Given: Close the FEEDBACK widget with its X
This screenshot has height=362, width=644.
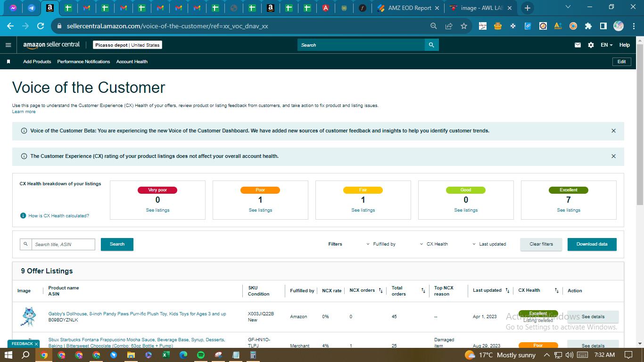Looking at the screenshot, I should (x=36, y=344).
